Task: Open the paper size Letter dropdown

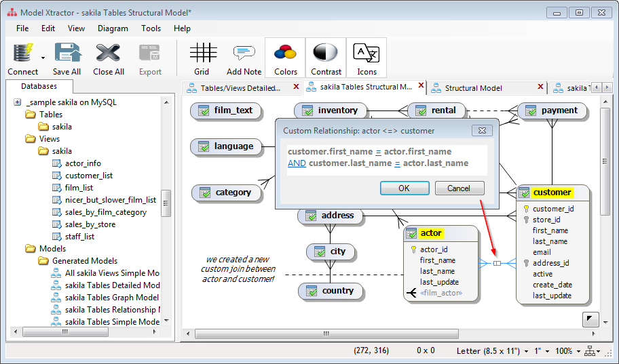Action: 526,351
